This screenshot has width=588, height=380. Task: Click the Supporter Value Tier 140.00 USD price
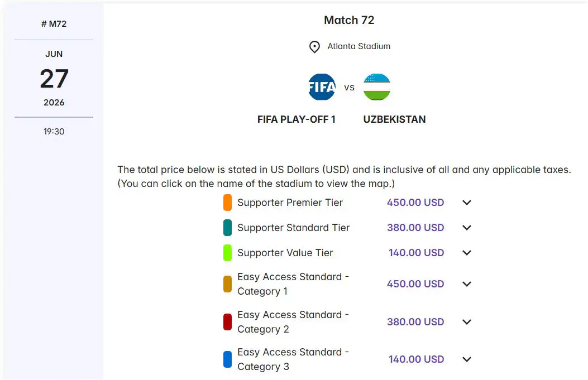(416, 253)
